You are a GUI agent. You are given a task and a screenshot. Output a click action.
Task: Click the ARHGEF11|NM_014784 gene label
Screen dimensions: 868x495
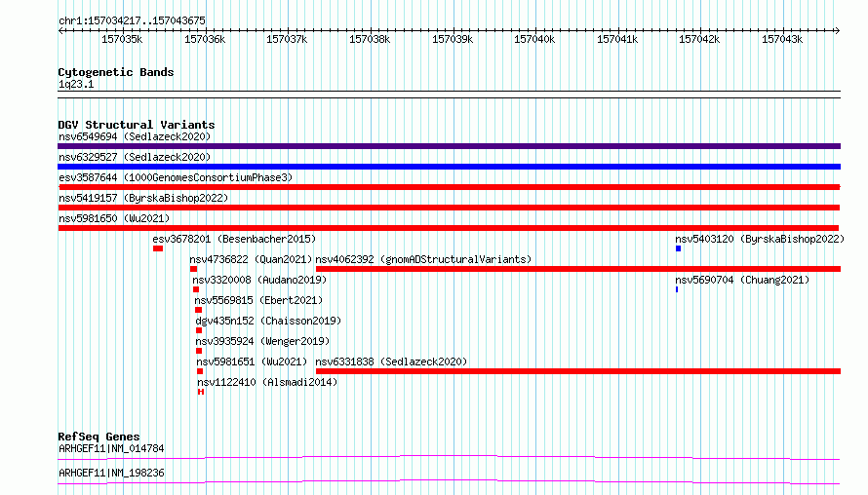pyautogui.click(x=111, y=448)
